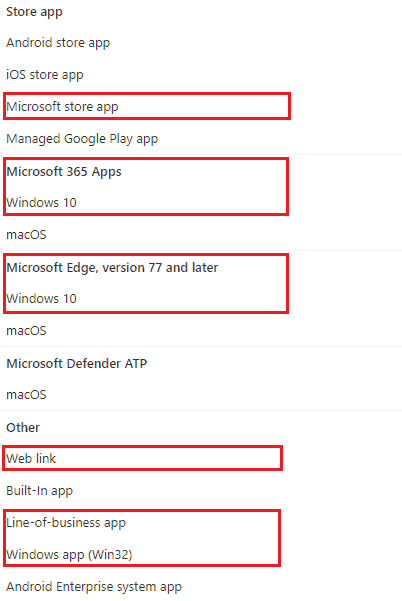Select Android store app option

[58, 43]
